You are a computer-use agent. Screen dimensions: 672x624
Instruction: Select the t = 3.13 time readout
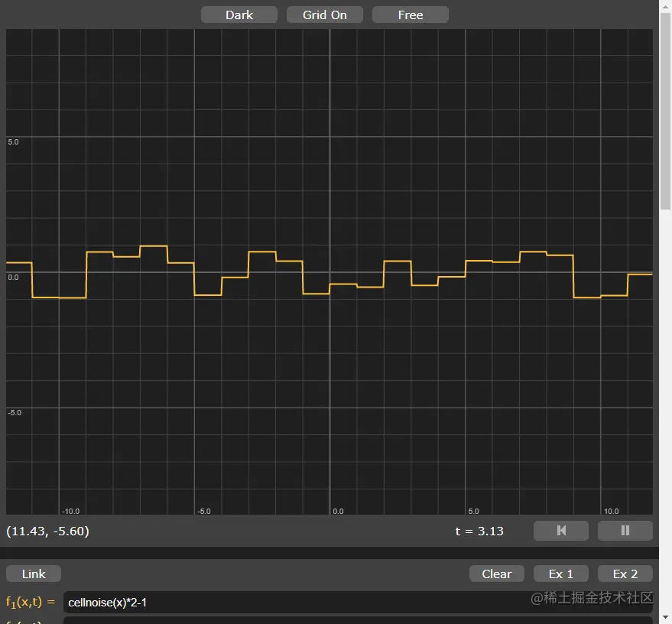point(479,531)
